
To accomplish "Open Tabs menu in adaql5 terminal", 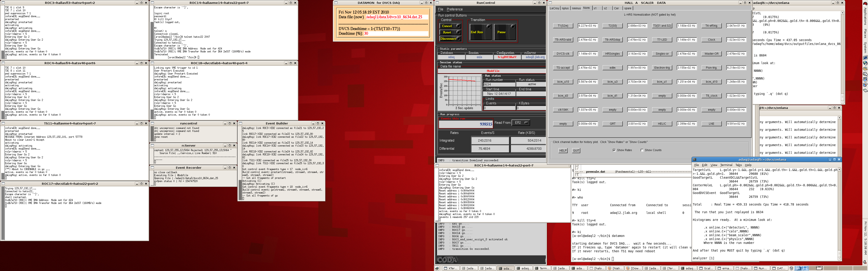I will click(x=738, y=165).
